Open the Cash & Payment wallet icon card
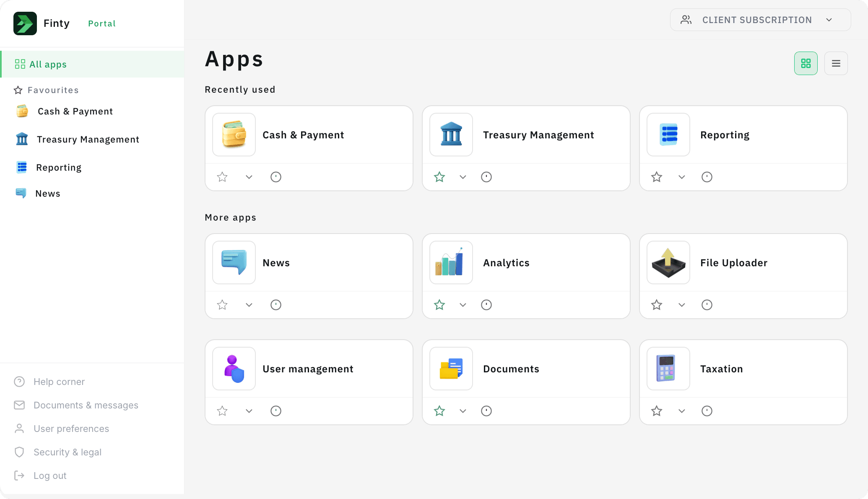This screenshot has width=868, height=499. [234, 135]
